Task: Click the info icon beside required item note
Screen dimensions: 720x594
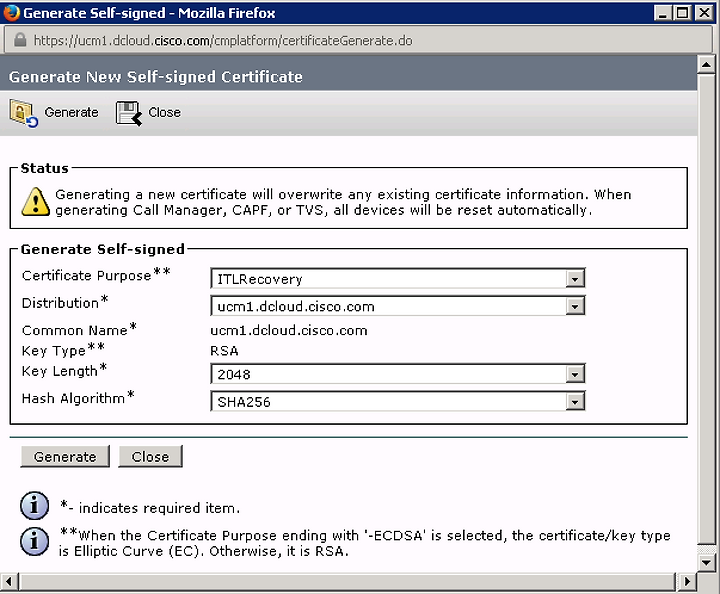Action: point(34,505)
